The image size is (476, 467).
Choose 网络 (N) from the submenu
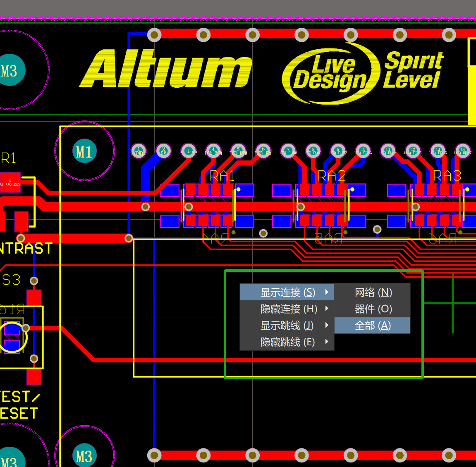click(x=372, y=292)
